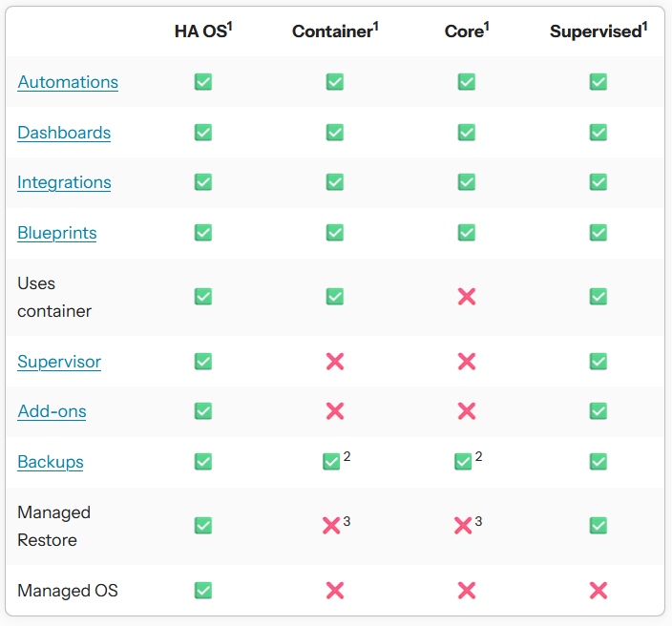
Task: Click the Supervised column header
Action: [598, 31]
